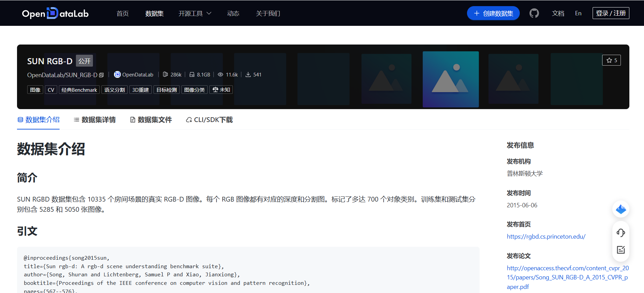Go to 首页 in navigation bar

click(123, 13)
